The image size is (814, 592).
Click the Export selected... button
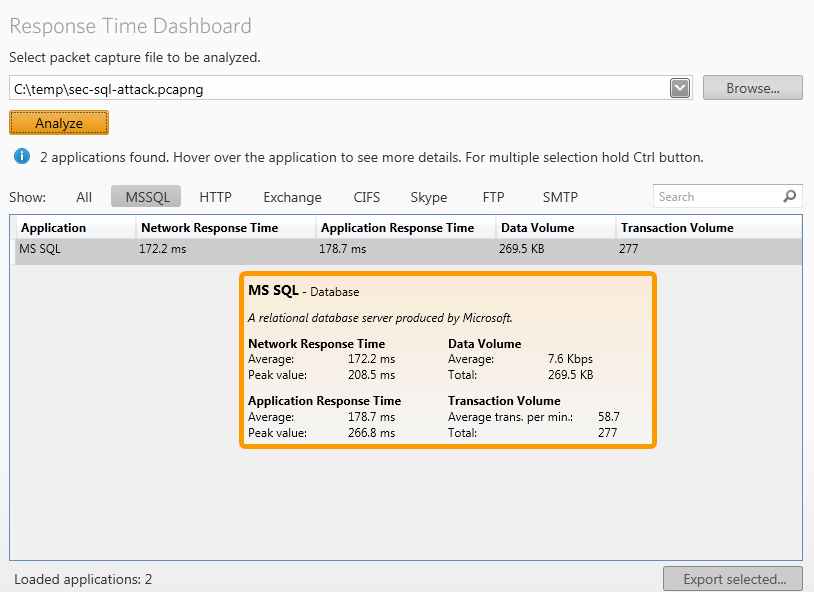click(x=733, y=578)
